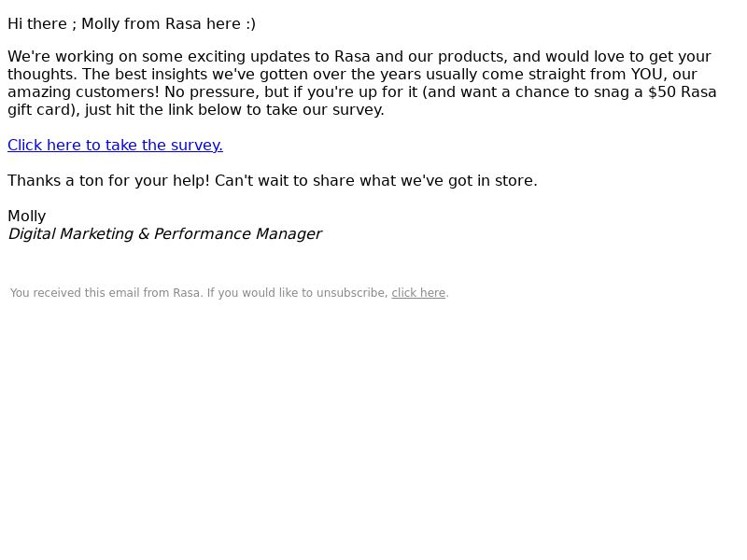Open the 'Click here to take the survey' link
Viewport: 747px width, 560px height.
(115, 146)
